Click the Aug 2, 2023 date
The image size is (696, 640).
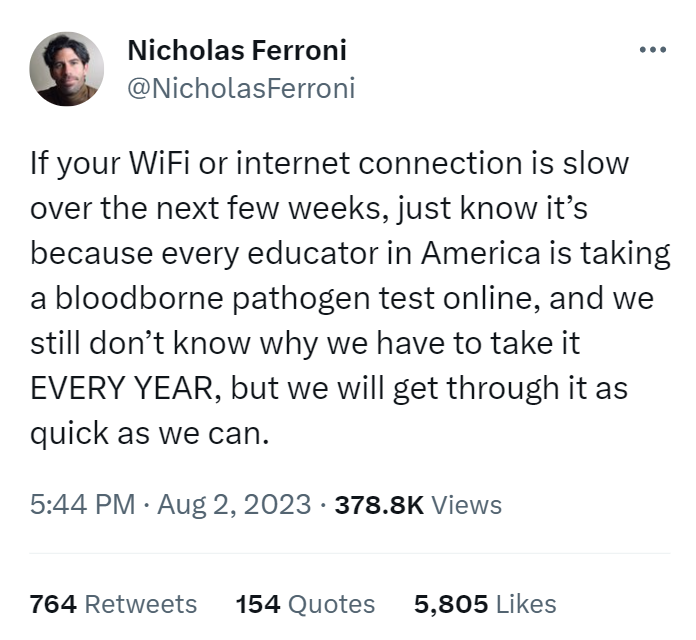[x=233, y=505]
